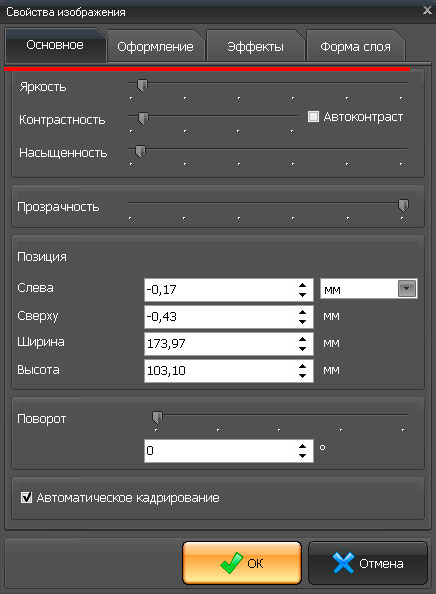Click the Контрастность slider handle
This screenshot has height=594, width=436.
click(x=143, y=119)
